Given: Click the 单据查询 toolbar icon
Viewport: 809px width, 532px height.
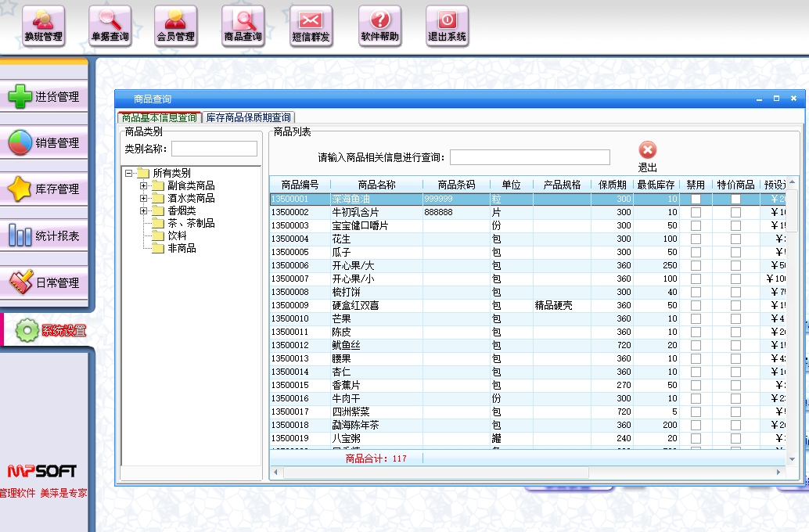Looking at the screenshot, I should click(x=110, y=25).
